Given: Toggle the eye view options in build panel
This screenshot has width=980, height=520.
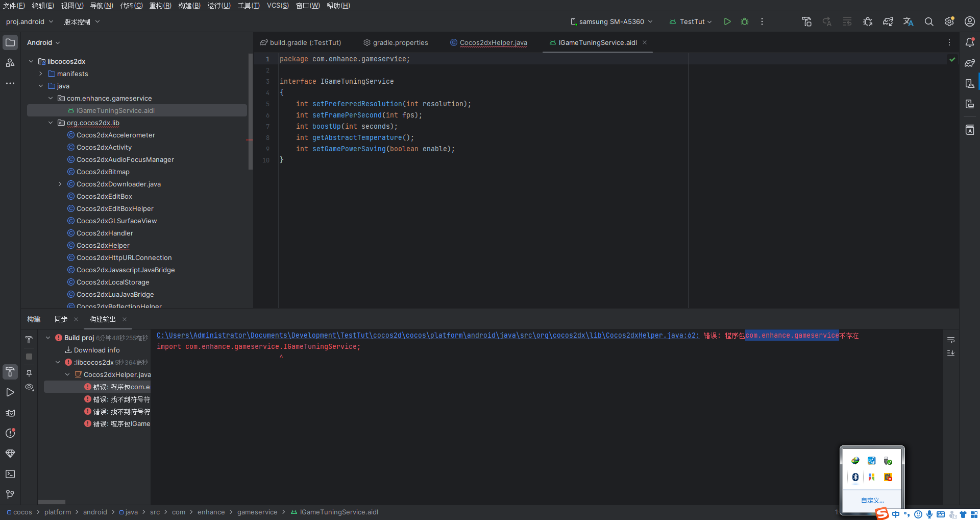Looking at the screenshot, I should pos(30,387).
